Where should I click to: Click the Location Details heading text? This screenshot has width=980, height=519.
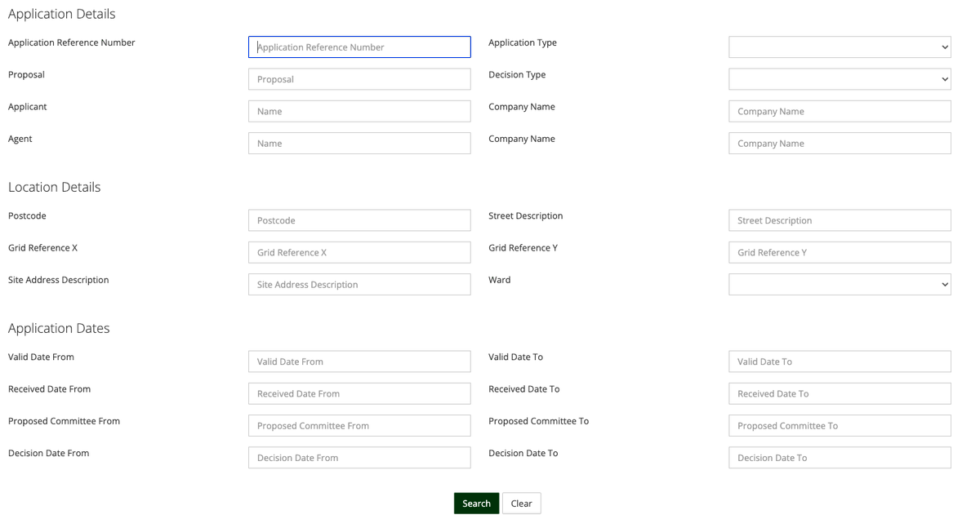pyautogui.click(x=54, y=187)
